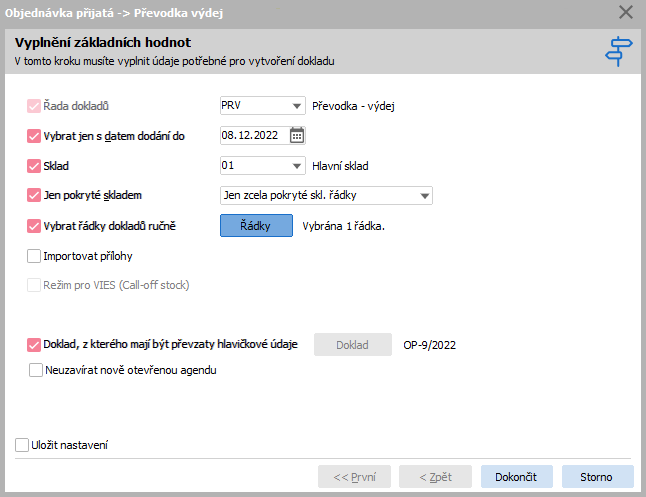Disable 'Jen pokryté skladem' option
This screenshot has width=646, height=497.
[34, 195]
